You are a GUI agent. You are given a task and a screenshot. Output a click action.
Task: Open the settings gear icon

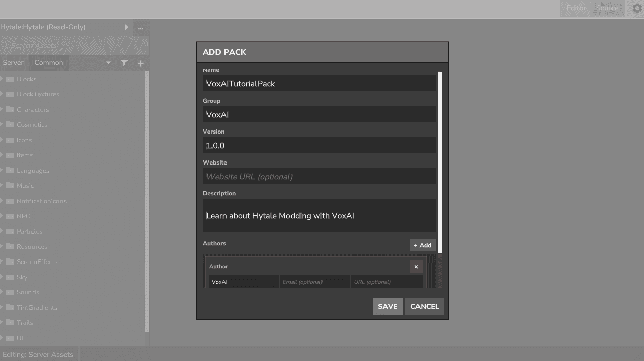tap(637, 8)
